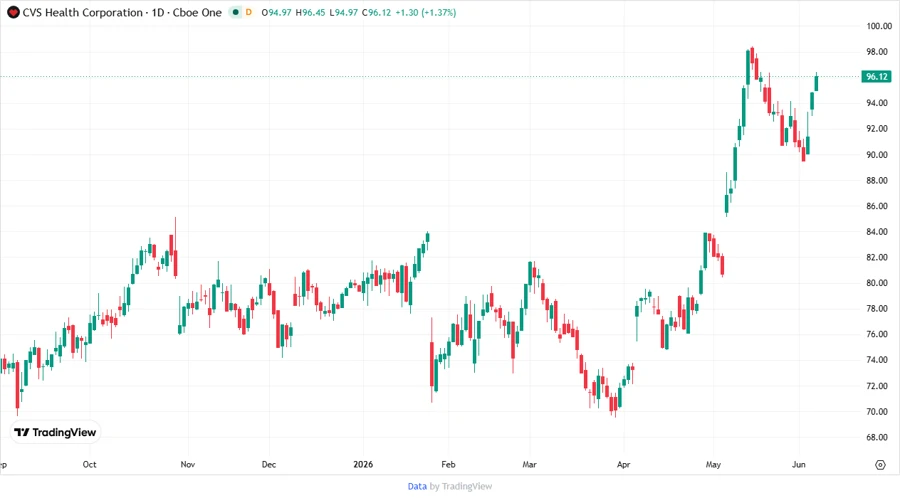Click the 72.00 price axis label
The height and width of the screenshot is (498, 900).
pyautogui.click(x=877, y=386)
